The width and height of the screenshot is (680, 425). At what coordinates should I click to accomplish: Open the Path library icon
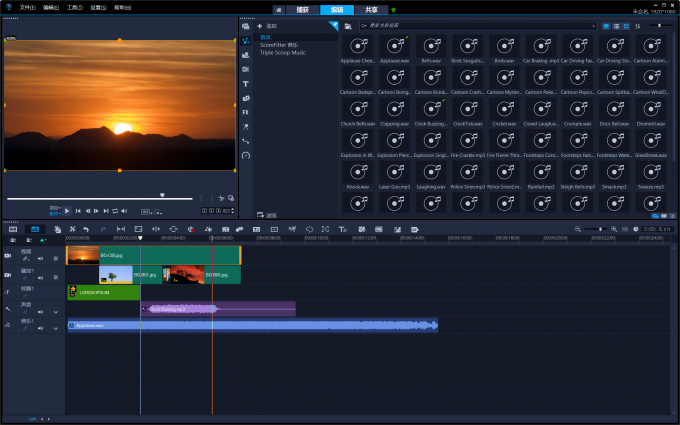(x=245, y=141)
